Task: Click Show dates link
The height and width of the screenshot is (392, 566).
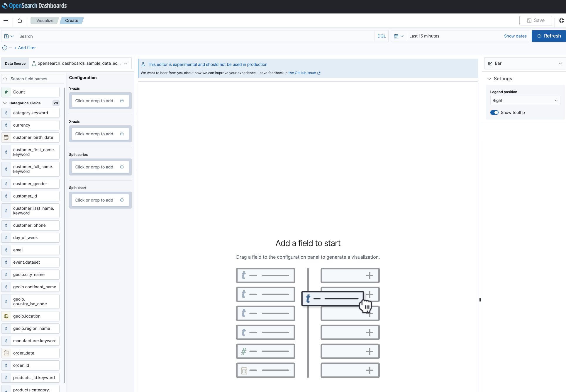Action: click(x=515, y=36)
